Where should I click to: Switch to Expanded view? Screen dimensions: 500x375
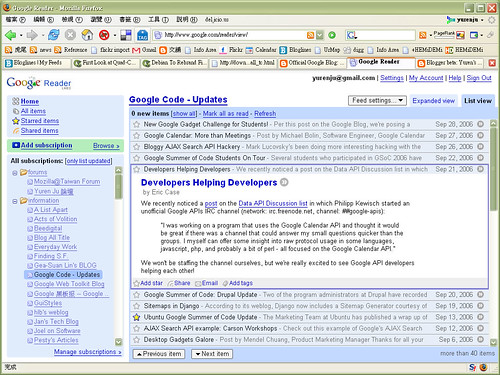433,101
